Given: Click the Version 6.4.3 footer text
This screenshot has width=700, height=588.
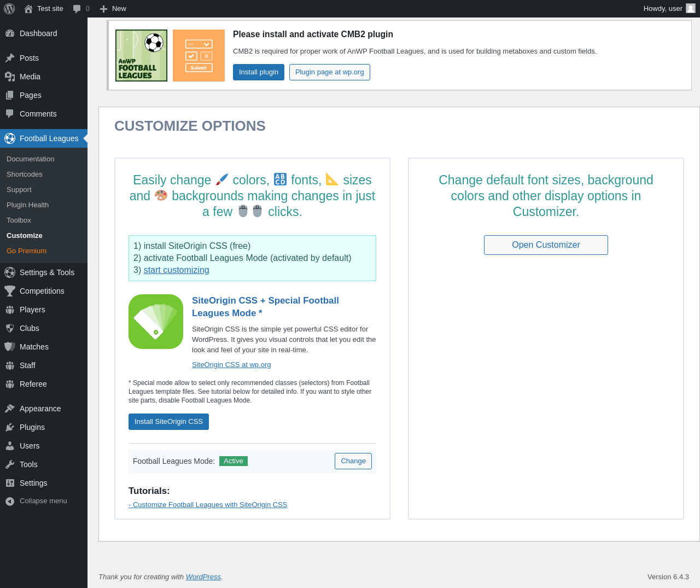Looking at the screenshot, I should 668,577.
